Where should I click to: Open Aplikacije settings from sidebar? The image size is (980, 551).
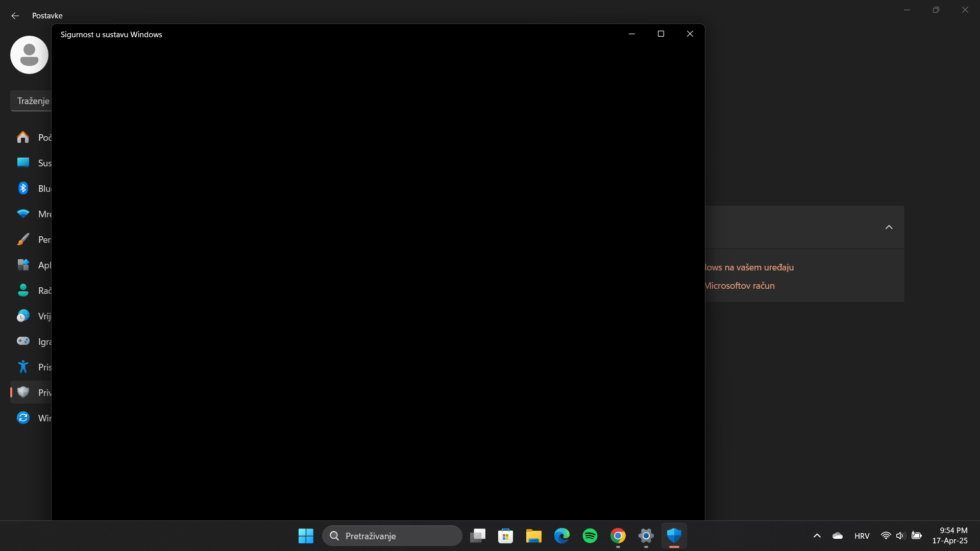[x=23, y=265]
